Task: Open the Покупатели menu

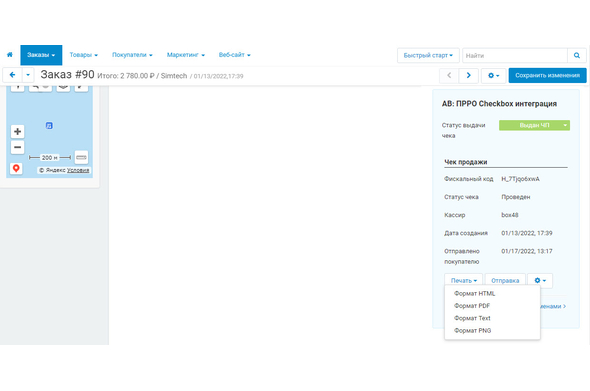Action: pyautogui.click(x=132, y=55)
